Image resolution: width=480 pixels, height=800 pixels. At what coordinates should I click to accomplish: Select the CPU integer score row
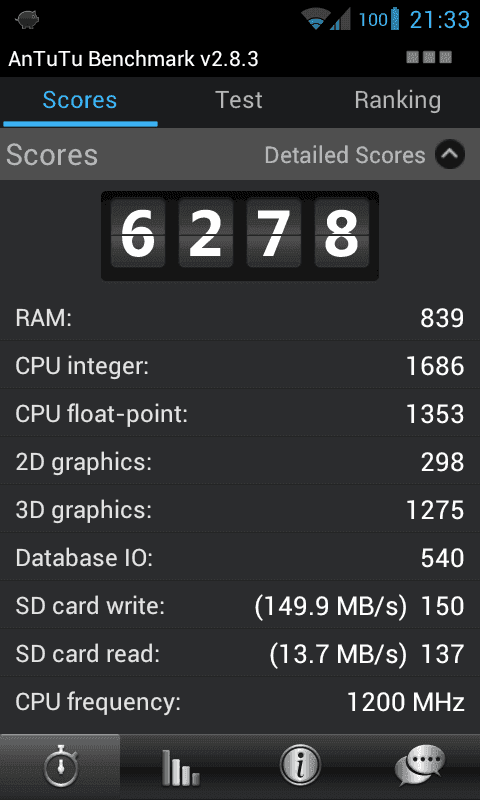point(240,366)
